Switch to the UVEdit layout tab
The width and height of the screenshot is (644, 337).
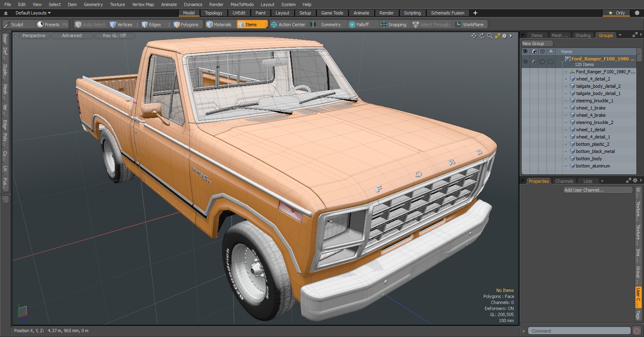click(x=239, y=13)
